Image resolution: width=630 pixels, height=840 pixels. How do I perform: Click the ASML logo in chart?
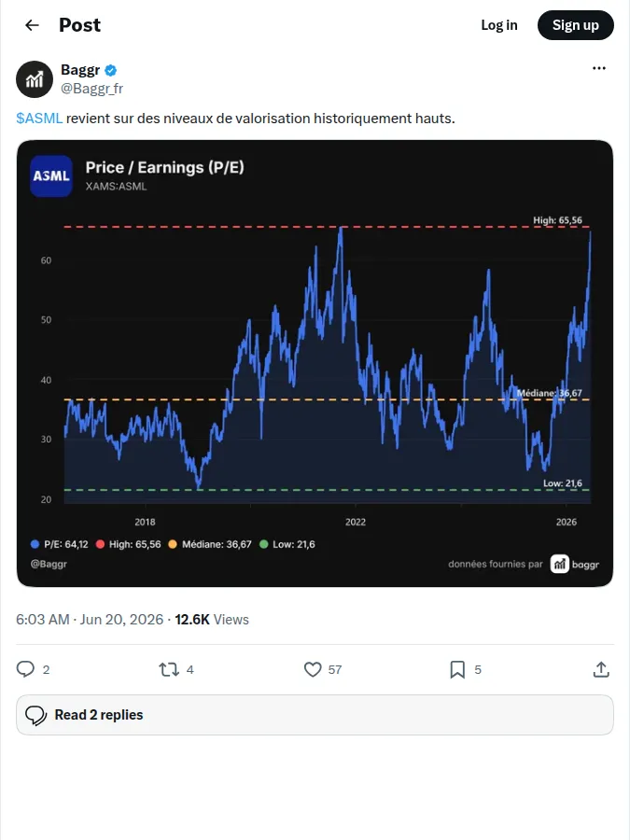tap(51, 175)
